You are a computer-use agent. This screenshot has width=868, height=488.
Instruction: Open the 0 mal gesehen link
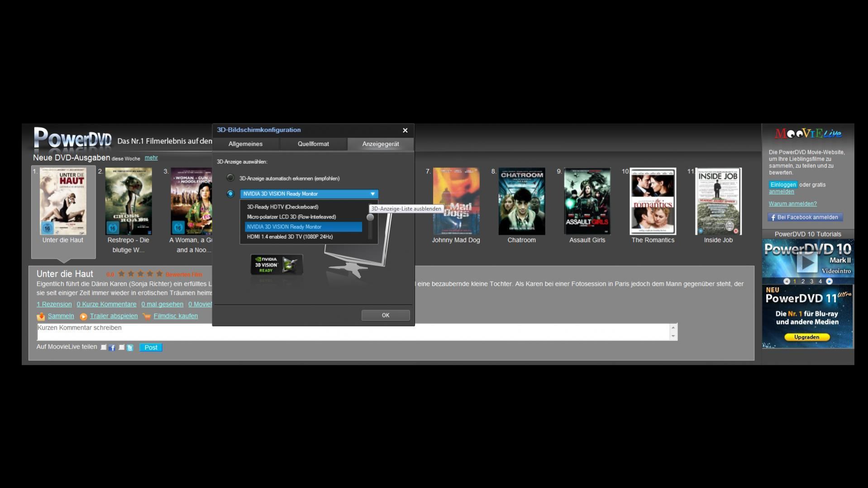162,304
